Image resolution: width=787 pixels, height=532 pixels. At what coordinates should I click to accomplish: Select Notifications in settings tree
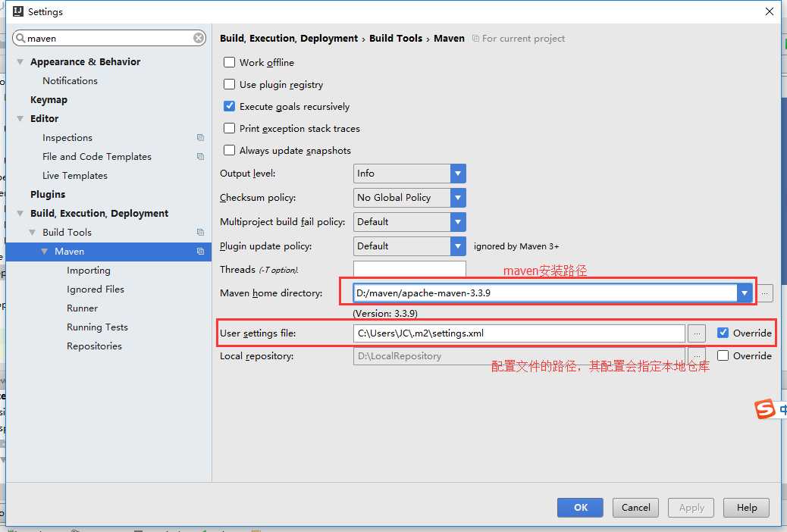click(x=70, y=81)
